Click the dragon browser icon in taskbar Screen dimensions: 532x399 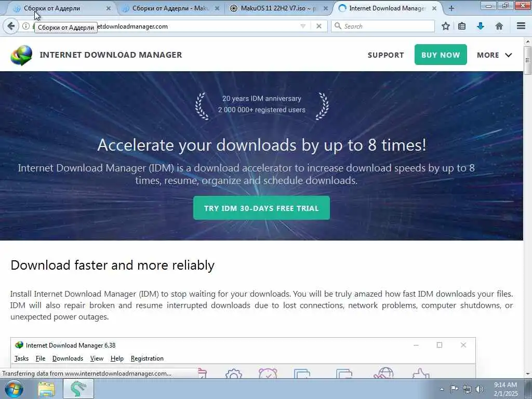(x=78, y=389)
